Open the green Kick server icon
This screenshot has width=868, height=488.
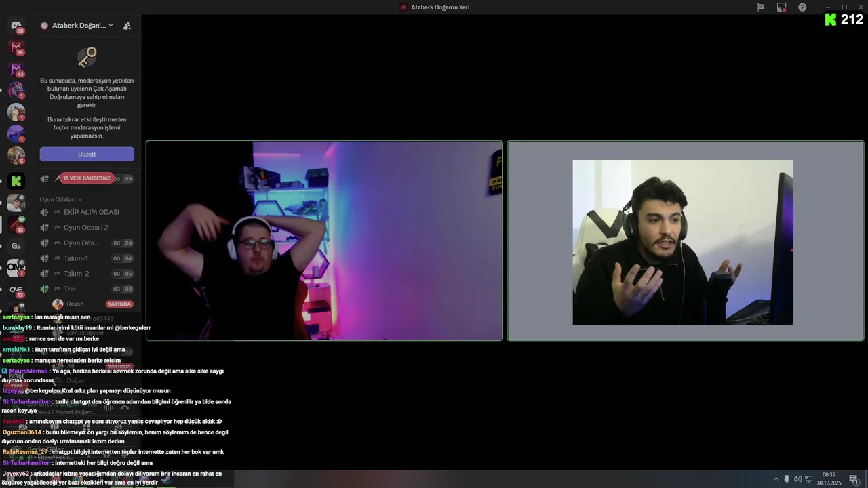pyautogui.click(x=16, y=181)
